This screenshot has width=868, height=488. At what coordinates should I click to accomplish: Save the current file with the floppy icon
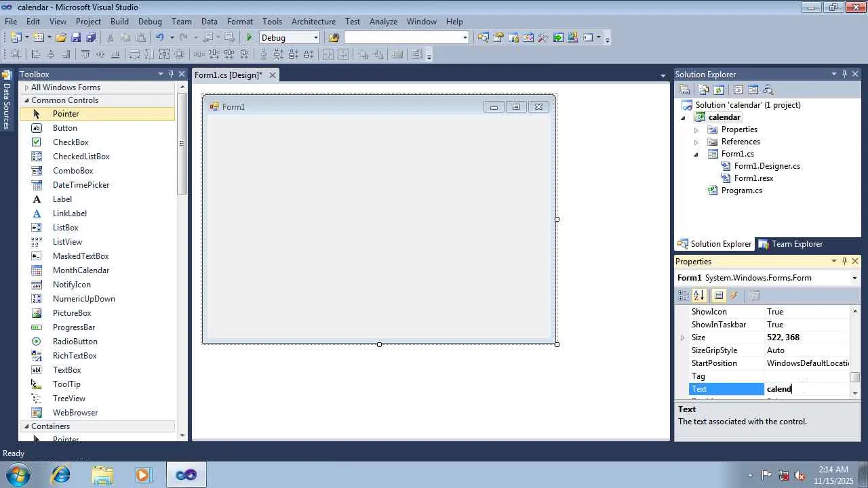pos(76,38)
